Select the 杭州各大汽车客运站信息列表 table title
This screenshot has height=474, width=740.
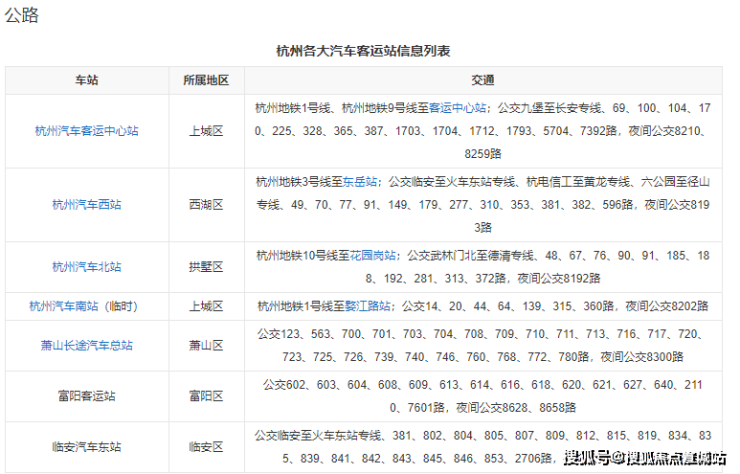pos(369,50)
